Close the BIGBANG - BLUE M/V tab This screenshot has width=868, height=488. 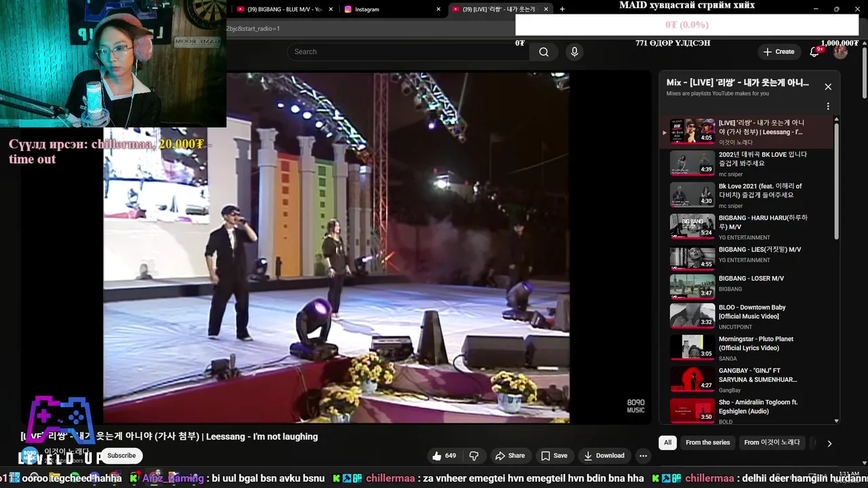[331, 9]
